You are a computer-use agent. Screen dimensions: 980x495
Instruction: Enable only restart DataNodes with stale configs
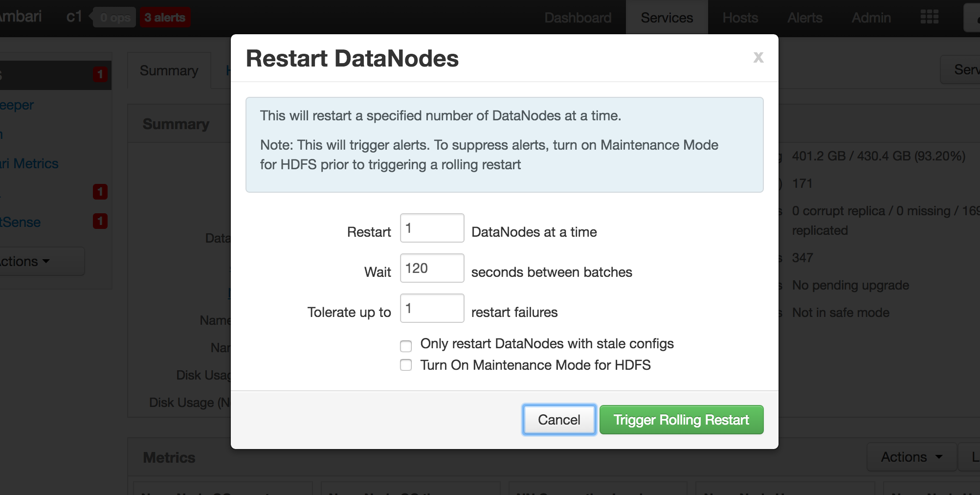pos(406,346)
